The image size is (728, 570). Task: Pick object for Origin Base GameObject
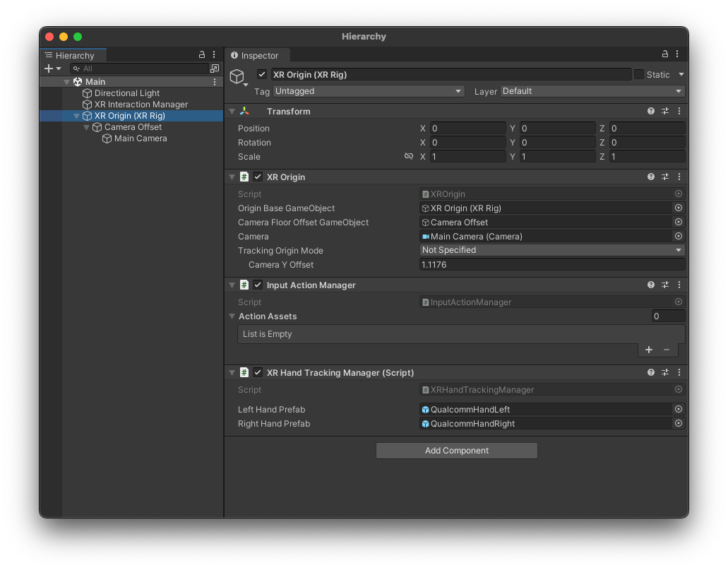pos(679,208)
